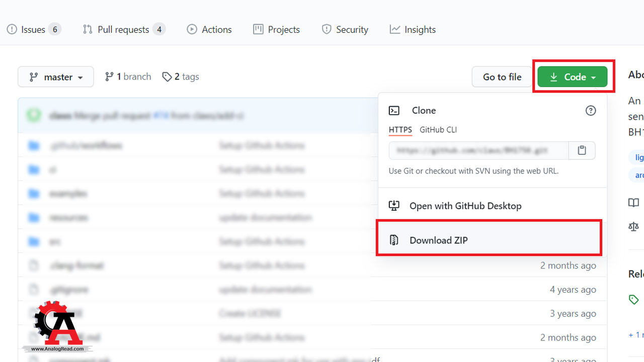The image size is (644, 362).
Task: Click the Pull requests count badge 4
Action: click(x=159, y=30)
